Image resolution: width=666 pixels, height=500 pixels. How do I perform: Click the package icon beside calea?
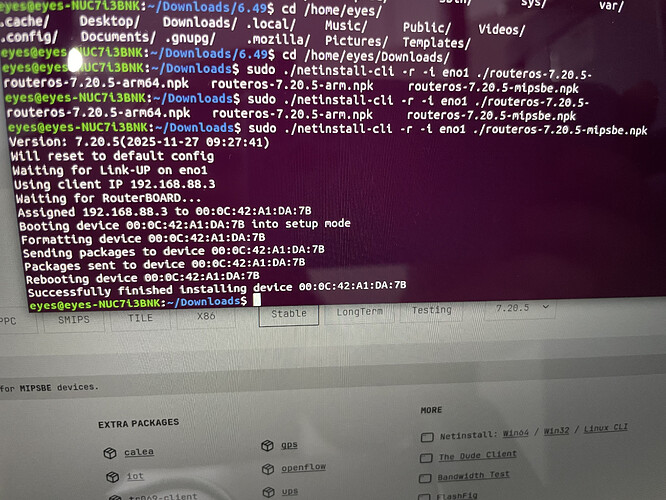point(110,453)
